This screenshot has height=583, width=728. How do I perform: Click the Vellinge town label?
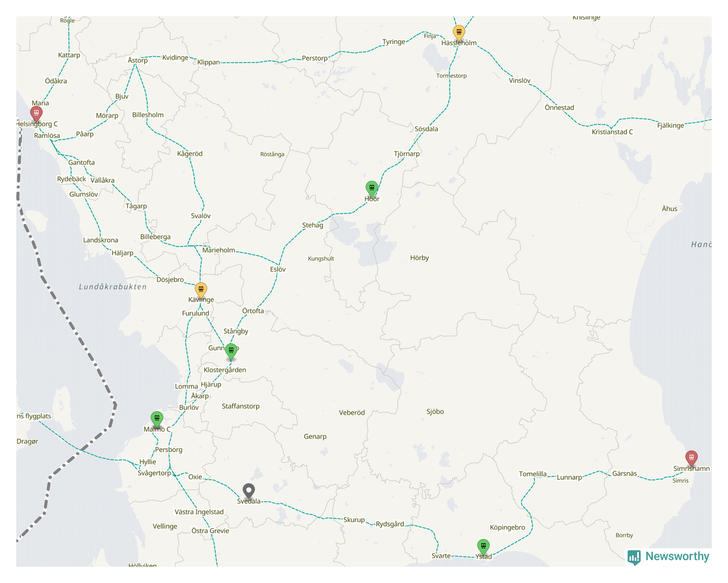tap(165, 527)
